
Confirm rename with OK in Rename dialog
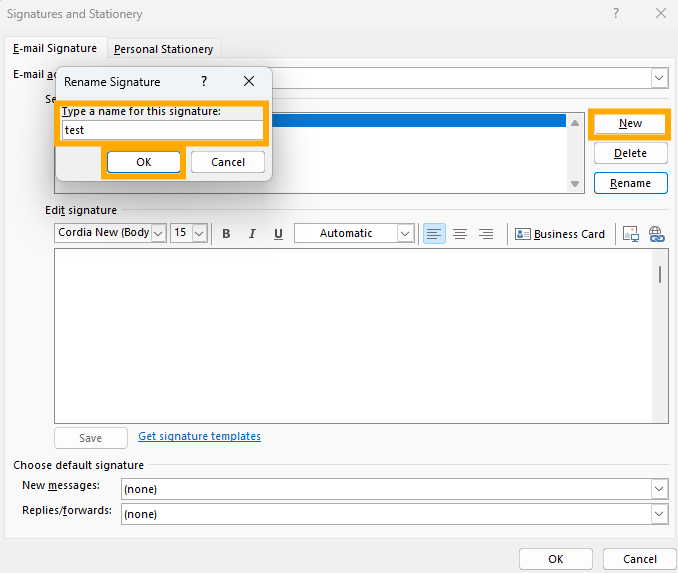144,162
